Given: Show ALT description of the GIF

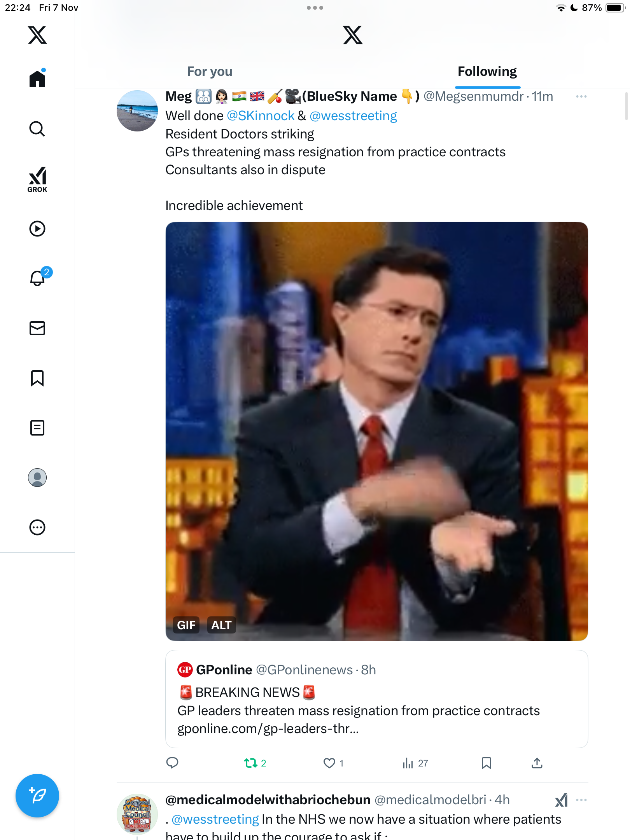Looking at the screenshot, I should 221,625.
